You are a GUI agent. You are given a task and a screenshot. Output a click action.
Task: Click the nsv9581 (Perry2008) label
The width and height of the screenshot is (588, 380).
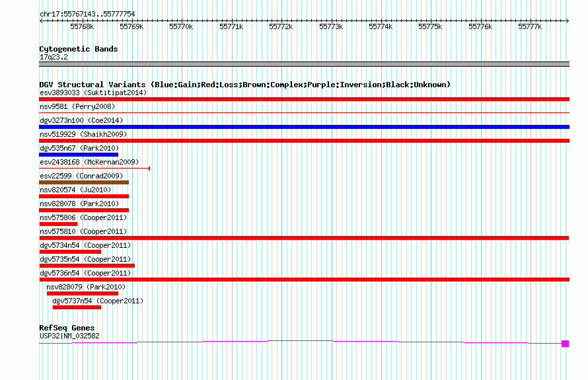tap(77, 106)
